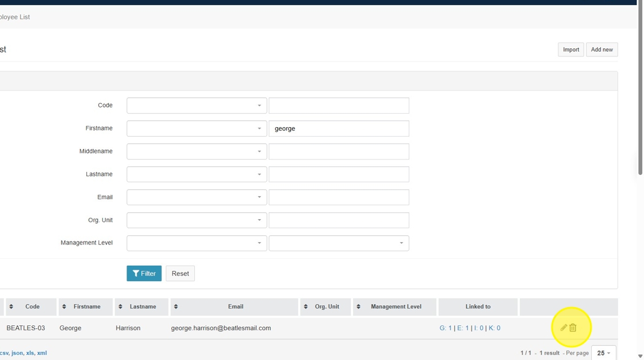Click the pencil edit icon for George Harrison
Viewport: 644px width, 360px height.
[563, 328]
